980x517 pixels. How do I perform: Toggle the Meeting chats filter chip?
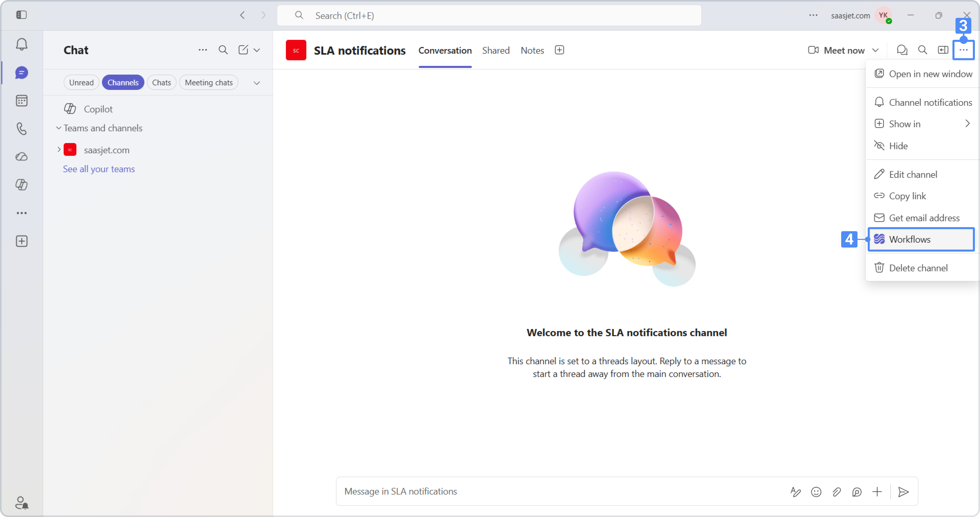[x=209, y=83]
